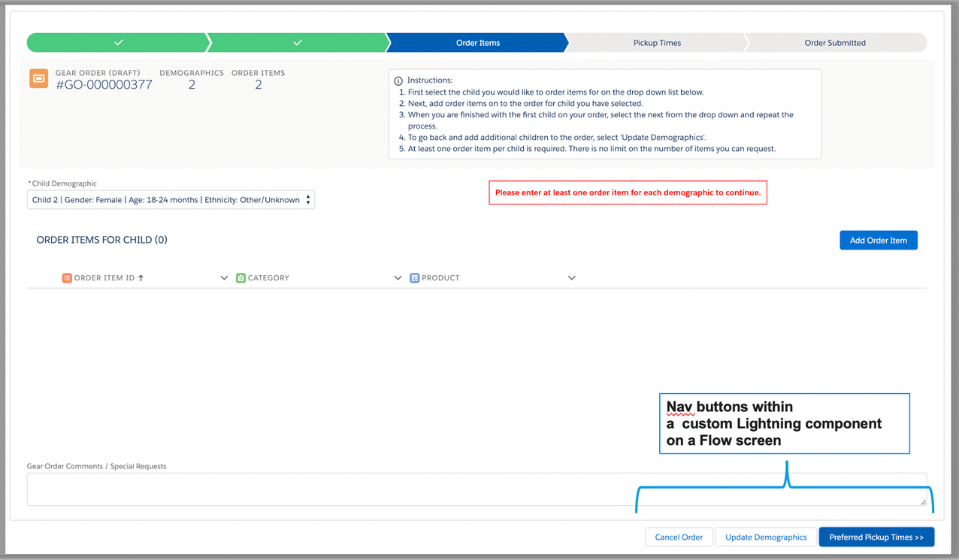Click the orange Gear Order record icon
959x560 pixels.
pos(38,78)
